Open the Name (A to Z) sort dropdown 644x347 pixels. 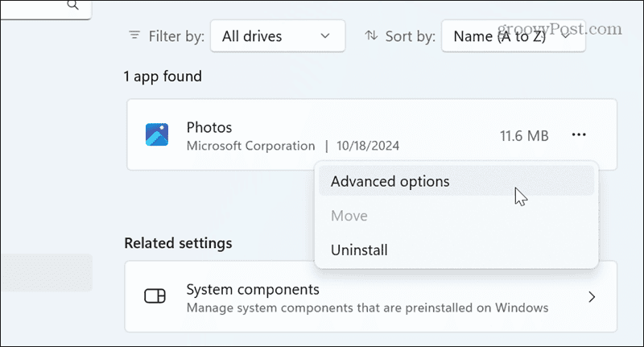point(513,35)
